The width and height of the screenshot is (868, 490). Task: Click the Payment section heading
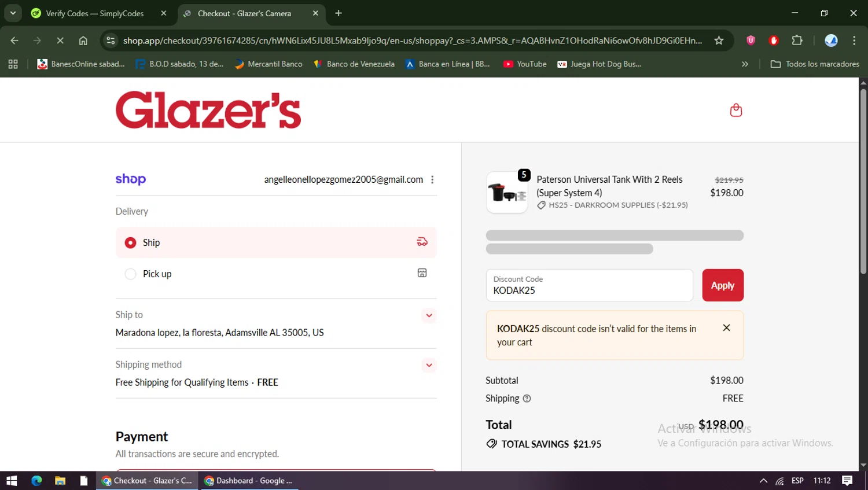pos(142,437)
